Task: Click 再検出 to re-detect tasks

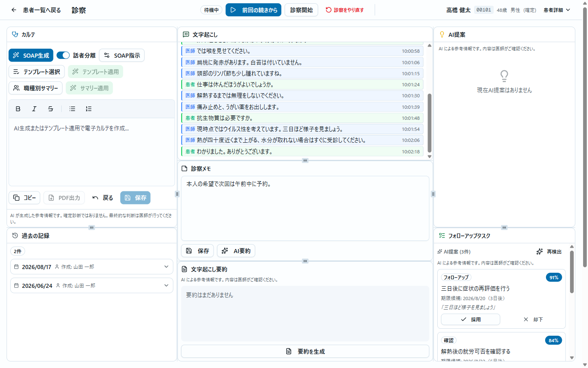Action: tap(549, 251)
